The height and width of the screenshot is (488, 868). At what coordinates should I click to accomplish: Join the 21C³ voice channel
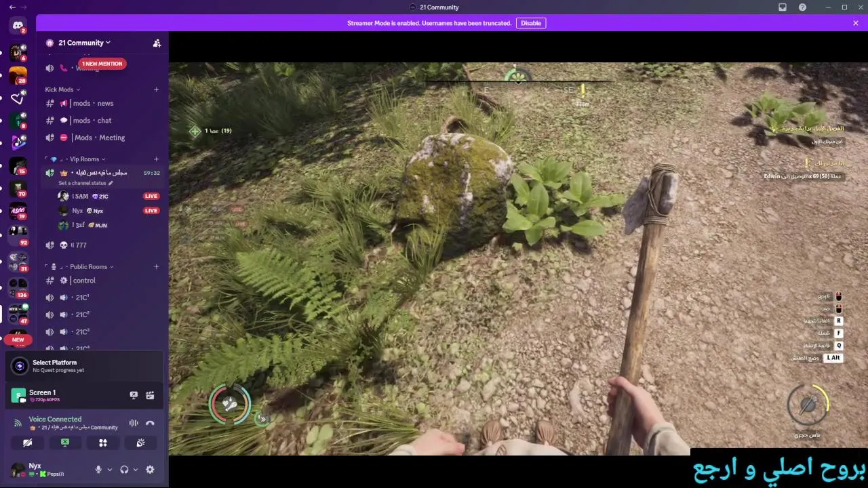103,332
